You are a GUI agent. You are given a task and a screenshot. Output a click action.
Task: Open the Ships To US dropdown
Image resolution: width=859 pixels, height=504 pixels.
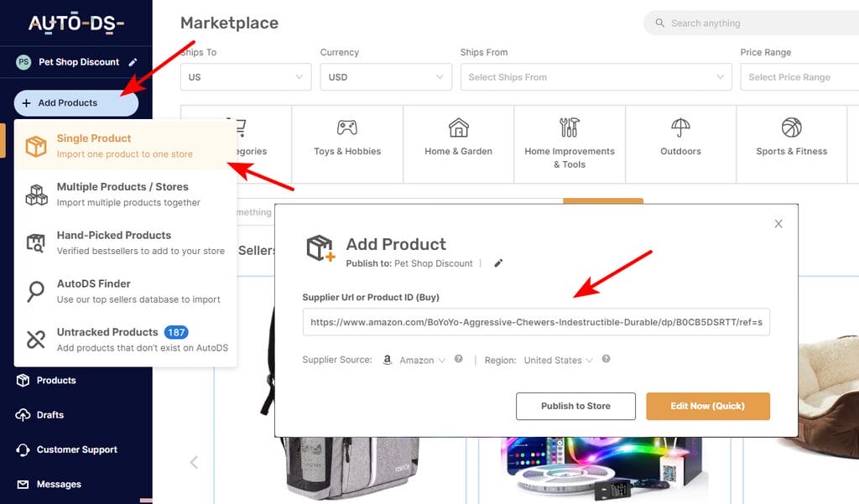click(x=246, y=77)
